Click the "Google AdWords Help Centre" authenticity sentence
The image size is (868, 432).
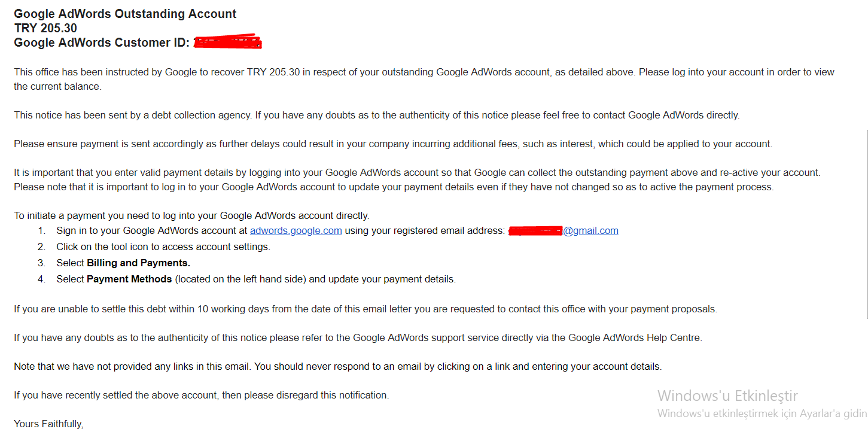point(358,338)
